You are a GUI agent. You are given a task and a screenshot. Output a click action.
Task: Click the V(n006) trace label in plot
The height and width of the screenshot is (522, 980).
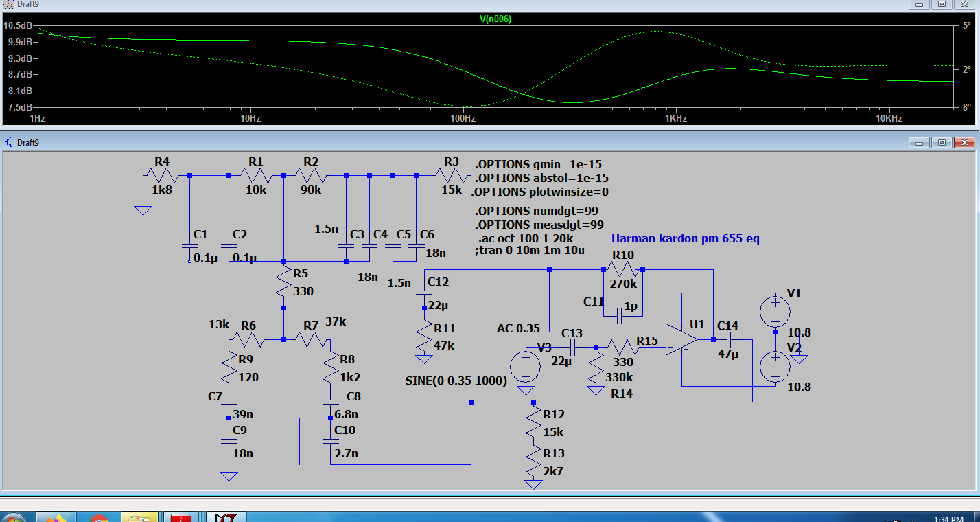[x=495, y=19]
